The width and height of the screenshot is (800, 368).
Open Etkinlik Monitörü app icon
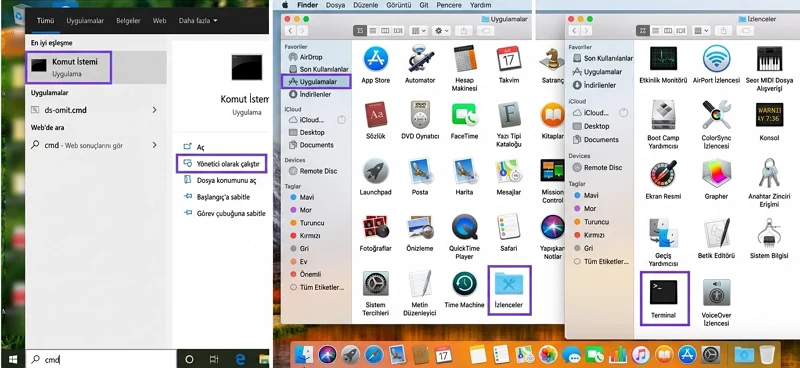(x=663, y=58)
